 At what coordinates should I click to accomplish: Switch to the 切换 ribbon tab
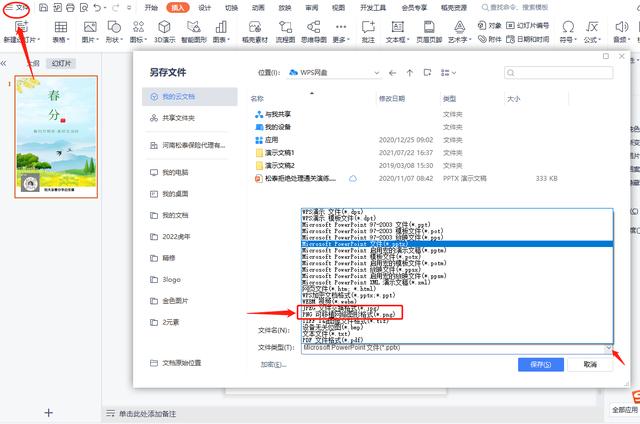231,8
